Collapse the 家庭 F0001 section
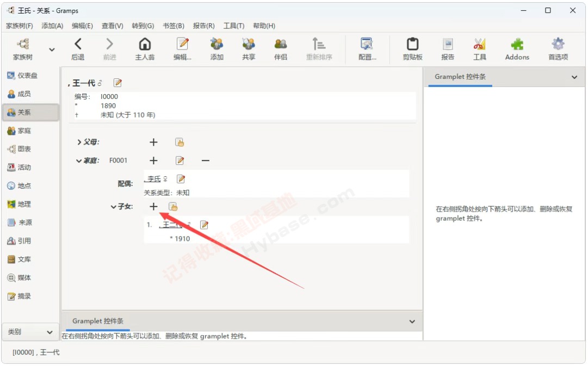The height and width of the screenshot is (366, 588). pos(79,161)
